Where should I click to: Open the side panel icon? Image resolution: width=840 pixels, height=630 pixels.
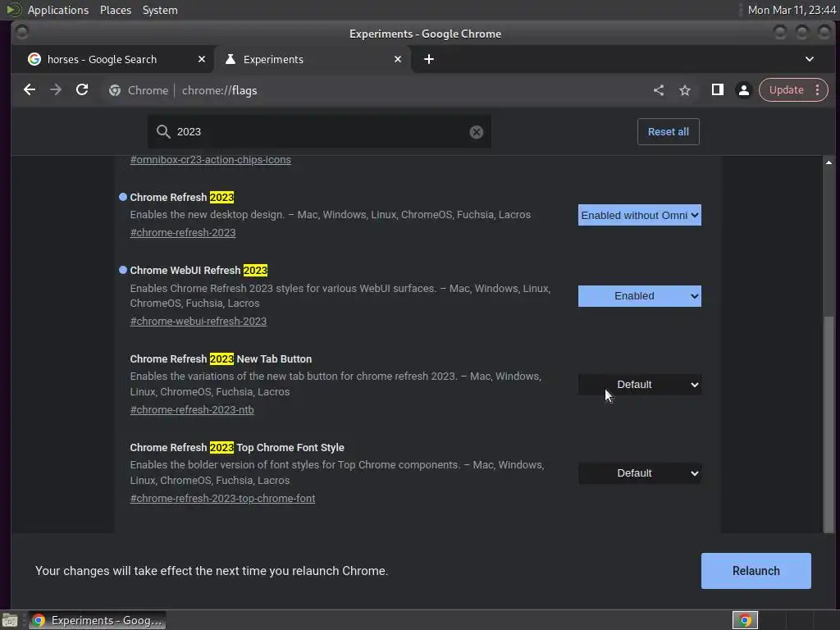pos(717,90)
